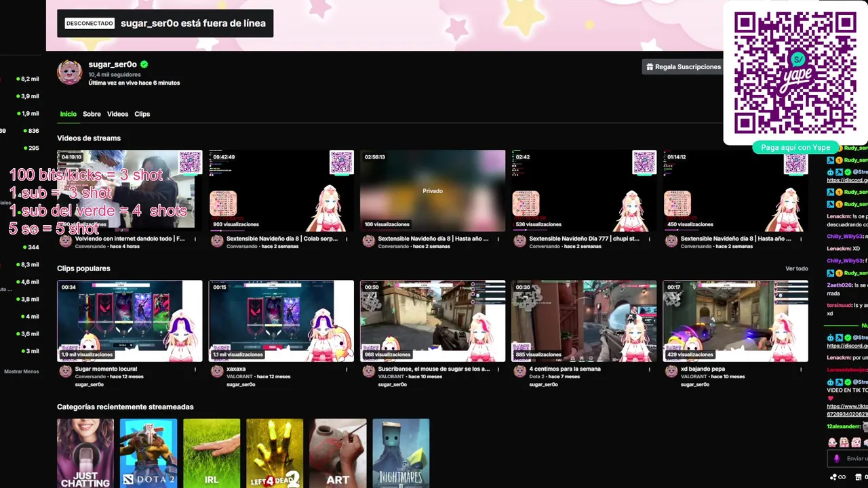Open the 09:42:49 stream video thumbnail
The image size is (868, 488).
coord(281,190)
